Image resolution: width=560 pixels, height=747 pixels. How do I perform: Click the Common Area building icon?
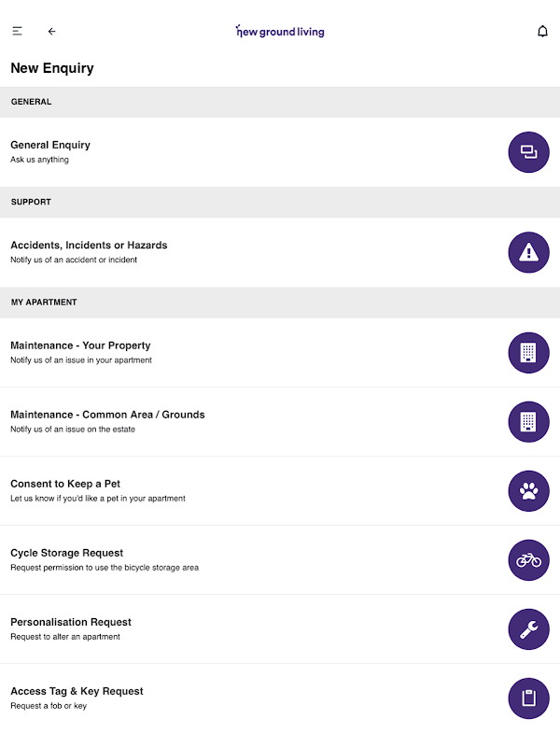(528, 421)
